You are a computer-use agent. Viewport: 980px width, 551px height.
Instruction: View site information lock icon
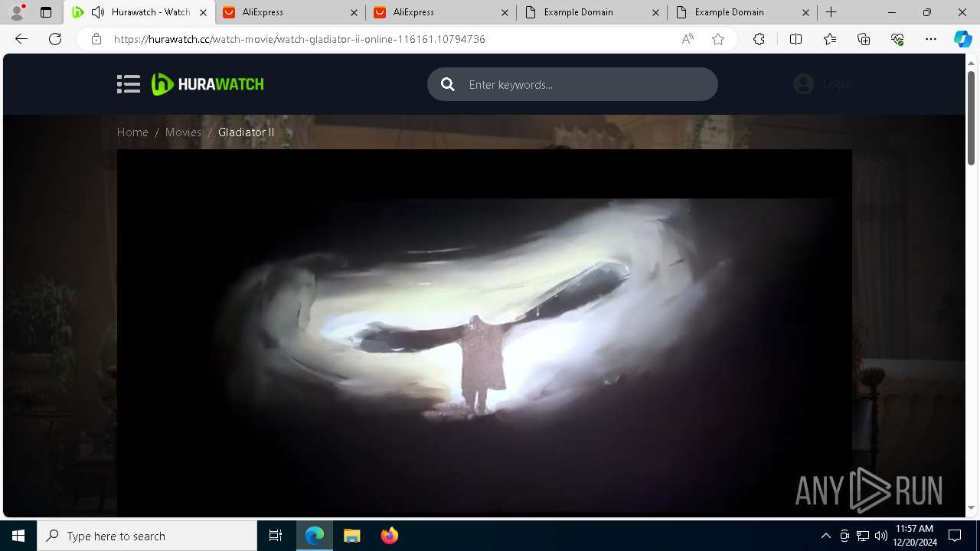tap(96, 39)
